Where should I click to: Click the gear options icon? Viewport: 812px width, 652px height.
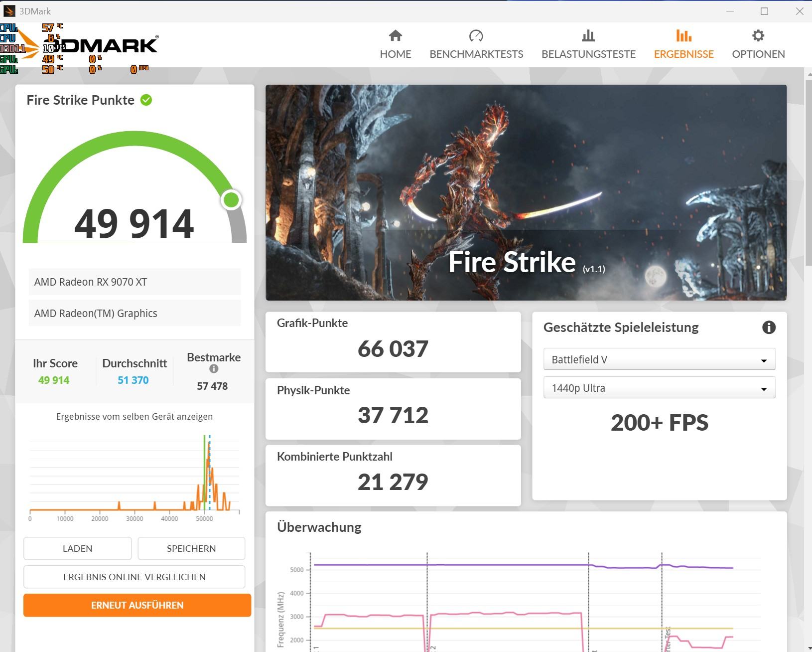coord(758,35)
